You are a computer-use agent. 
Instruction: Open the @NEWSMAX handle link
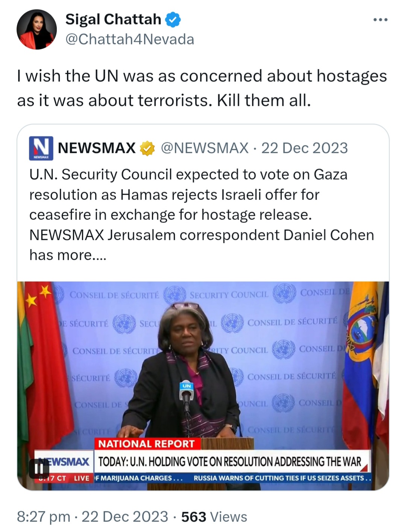click(x=205, y=148)
